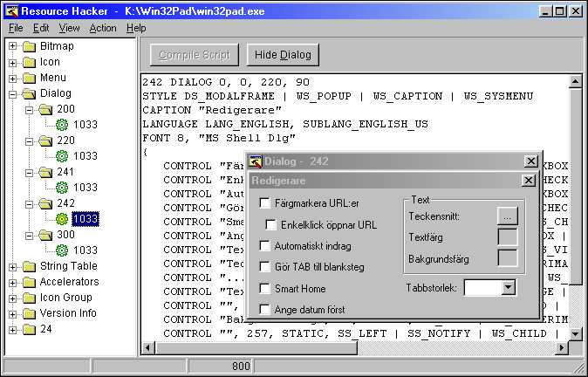Open the Edit menu

(41, 28)
